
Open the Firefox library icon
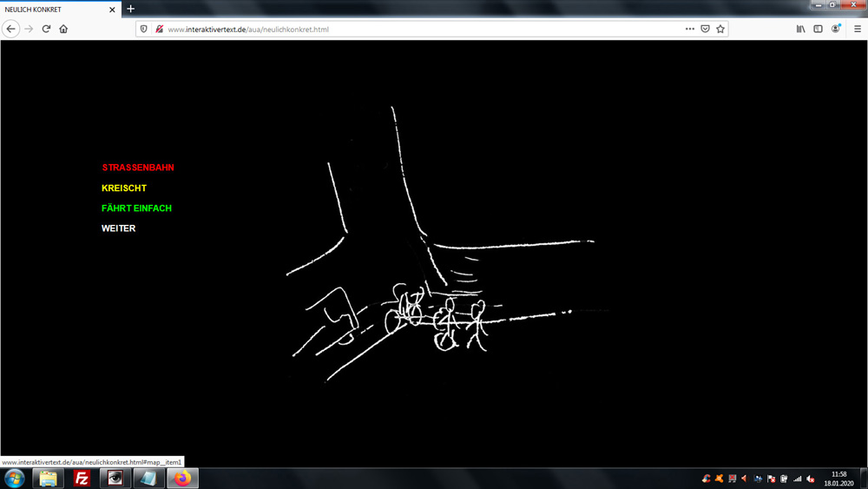tap(800, 29)
